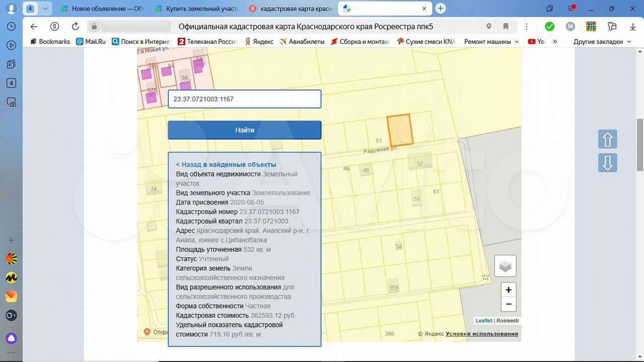The height and width of the screenshot is (362, 644).
Task: Click the page scroll-up arrow button
Action: point(607,139)
